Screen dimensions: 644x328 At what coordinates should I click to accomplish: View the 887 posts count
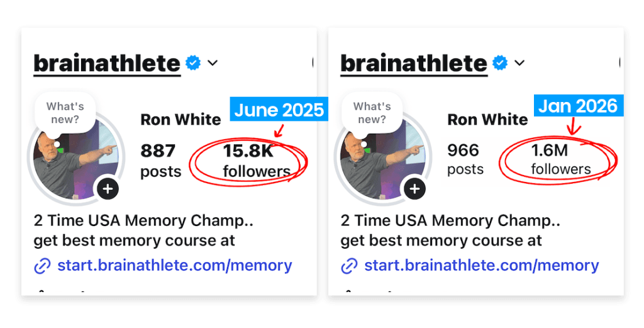[161, 160]
